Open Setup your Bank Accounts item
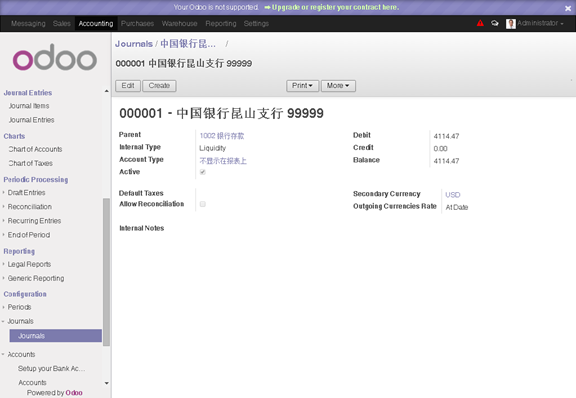The width and height of the screenshot is (576, 398). pos(51,368)
